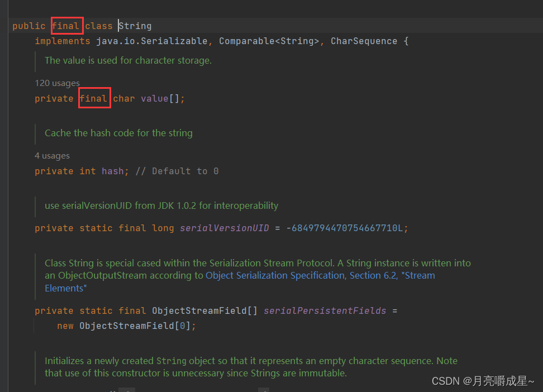Click 'final' keyword before char value[]
The image size is (543, 392).
point(93,99)
